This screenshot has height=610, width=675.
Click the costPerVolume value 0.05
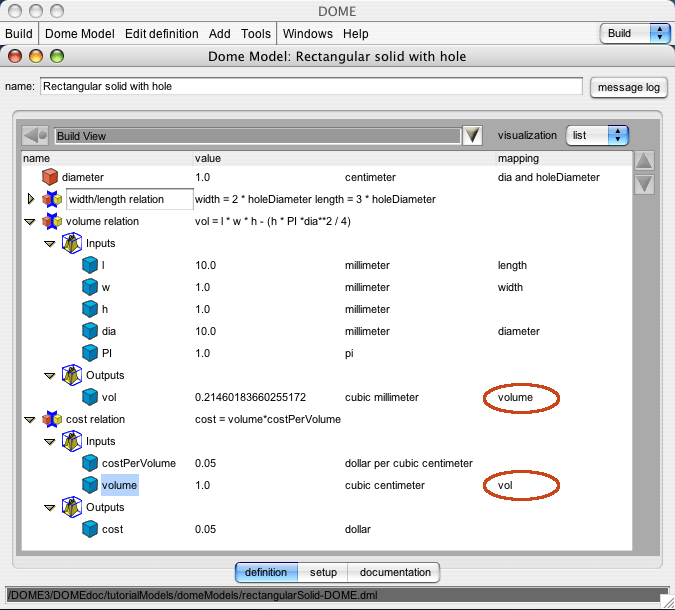(205, 463)
